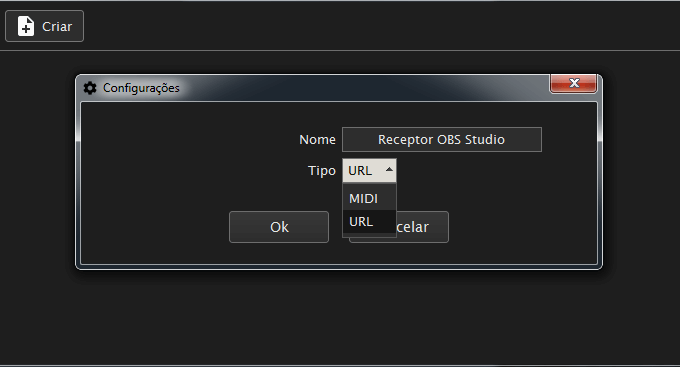The height and width of the screenshot is (367, 680).
Task: Click the dialog title bar empty area
Action: tap(364, 88)
